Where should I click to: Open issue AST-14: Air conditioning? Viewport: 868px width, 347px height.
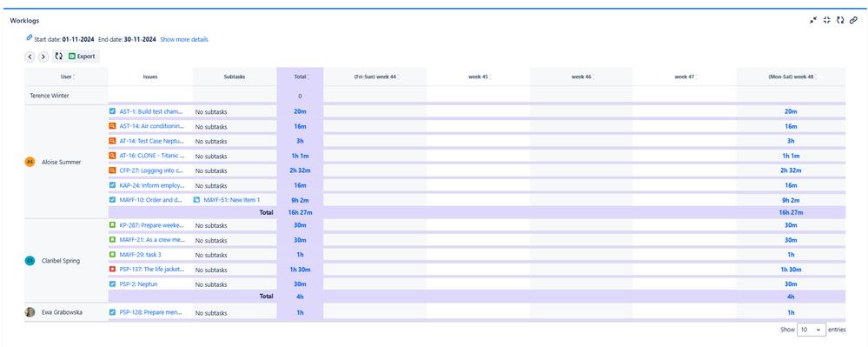point(152,126)
